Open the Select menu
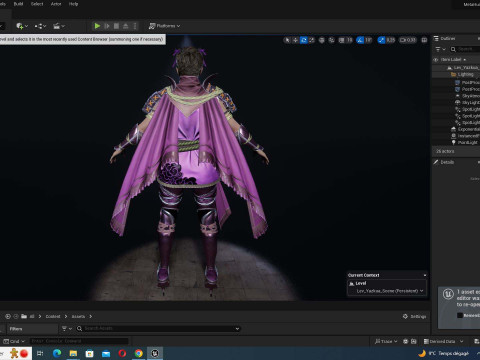The image size is (480, 360). pos(37,4)
